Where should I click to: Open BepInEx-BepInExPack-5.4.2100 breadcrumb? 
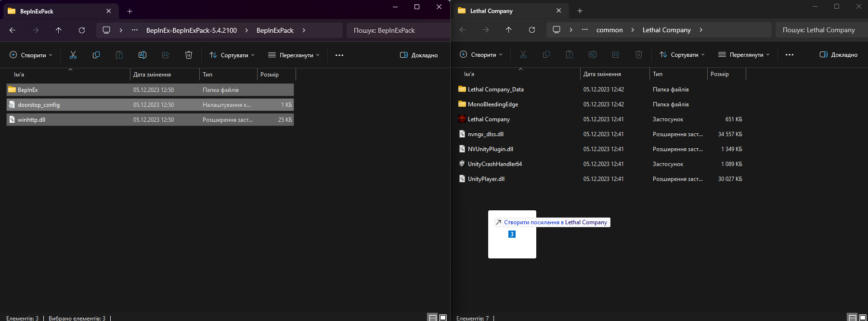[192, 30]
